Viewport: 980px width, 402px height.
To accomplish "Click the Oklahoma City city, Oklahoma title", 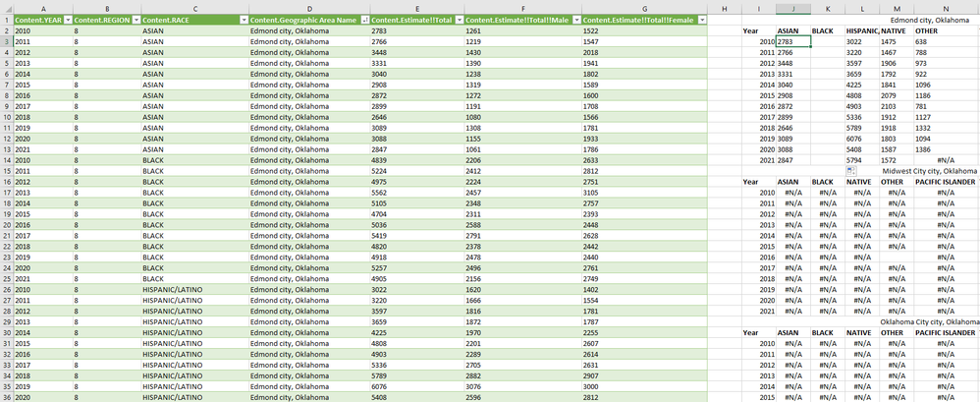I will (929, 321).
